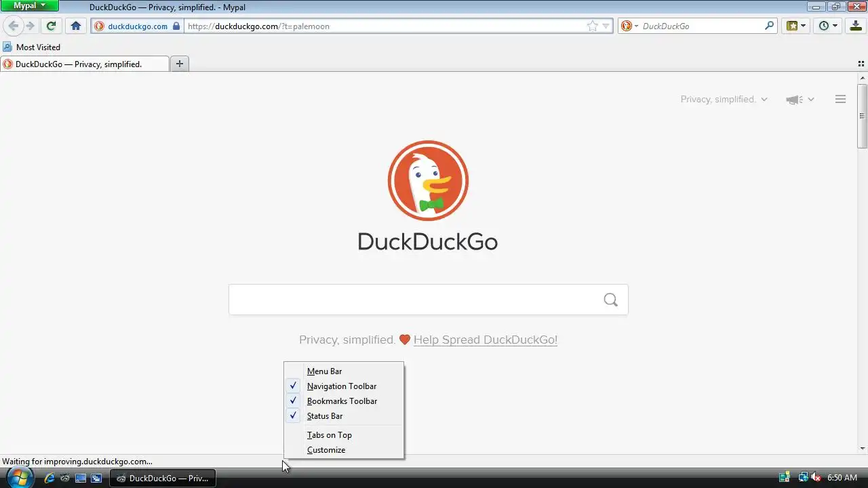The width and height of the screenshot is (868, 488).
Task: Launch Internet Explorer from quick launch
Action: click(49, 478)
